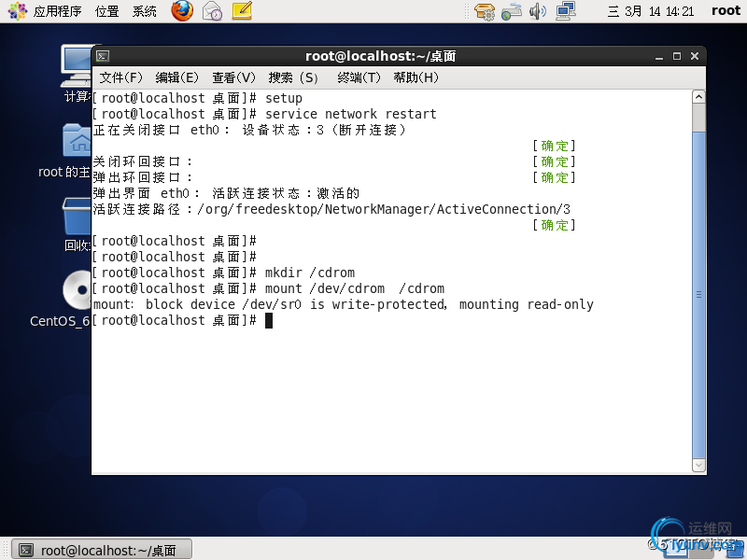Click the terminal cursor at the last prompt

(x=269, y=321)
